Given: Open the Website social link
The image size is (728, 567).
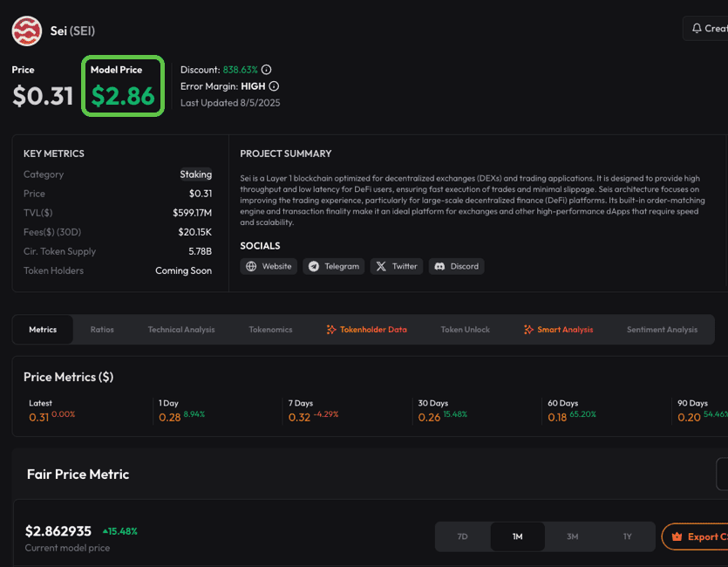Looking at the screenshot, I should pyautogui.click(x=269, y=266).
